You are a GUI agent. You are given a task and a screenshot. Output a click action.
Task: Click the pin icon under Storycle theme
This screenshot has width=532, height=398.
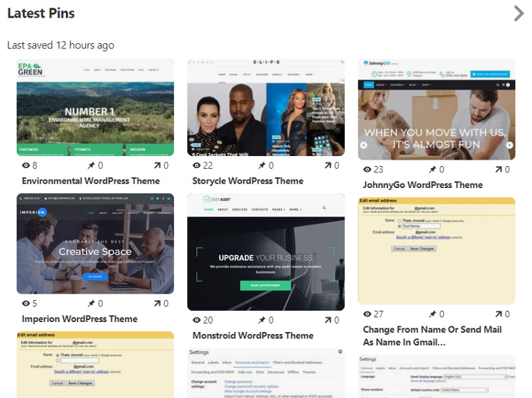[262, 165]
